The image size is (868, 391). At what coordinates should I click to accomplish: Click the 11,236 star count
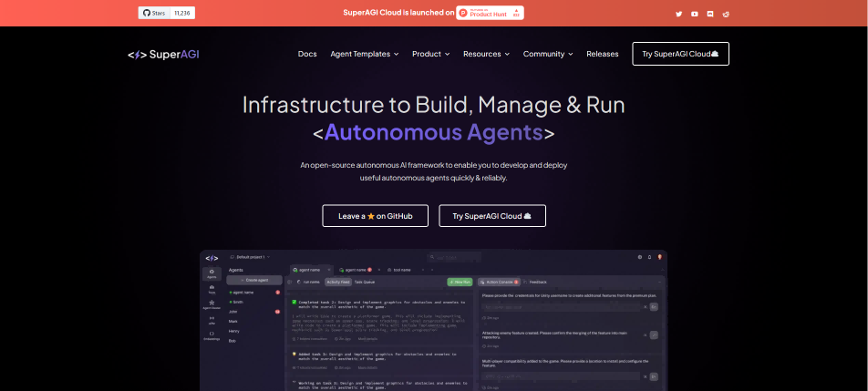point(182,13)
